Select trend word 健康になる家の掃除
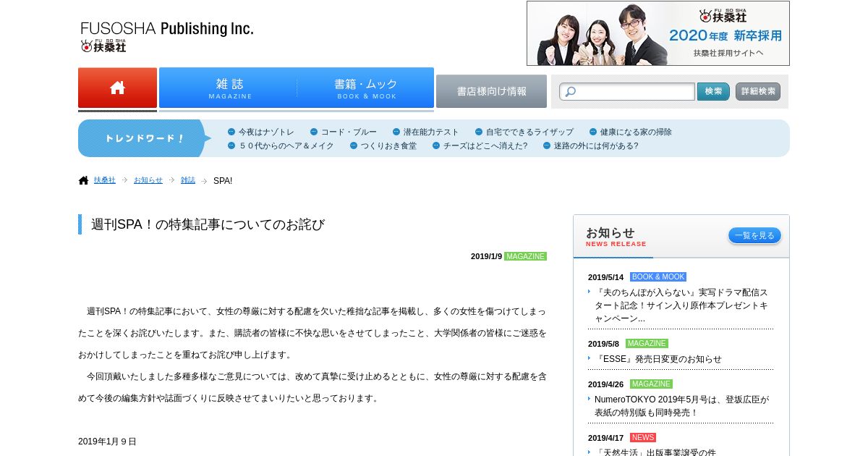 pos(636,132)
